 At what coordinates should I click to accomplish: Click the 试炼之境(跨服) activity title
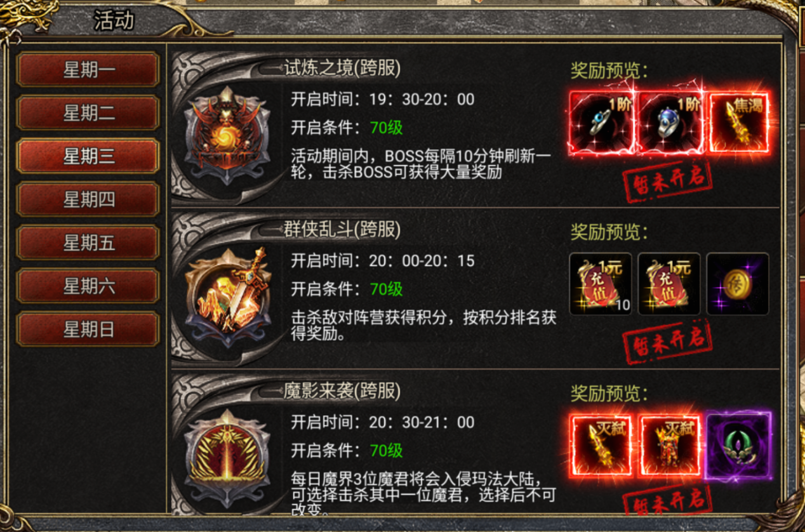click(x=342, y=68)
